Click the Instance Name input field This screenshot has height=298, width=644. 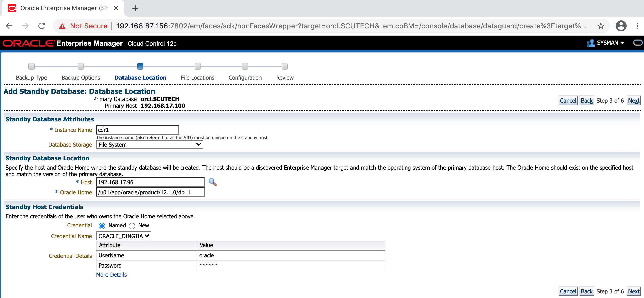(x=137, y=130)
